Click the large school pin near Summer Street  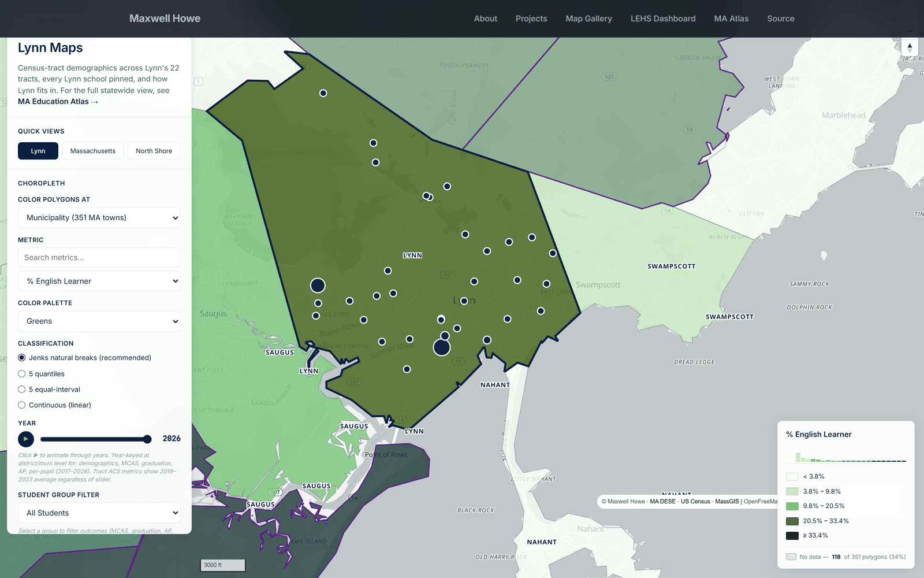[x=442, y=347]
